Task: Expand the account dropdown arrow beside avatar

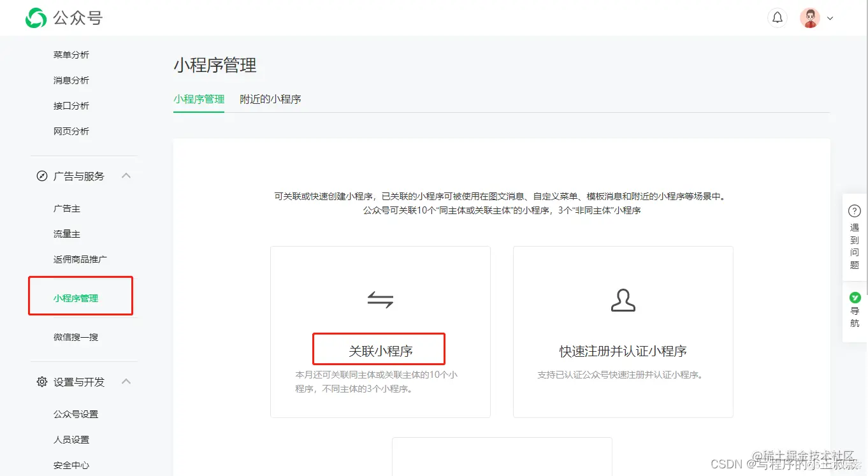Action: point(830,18)
